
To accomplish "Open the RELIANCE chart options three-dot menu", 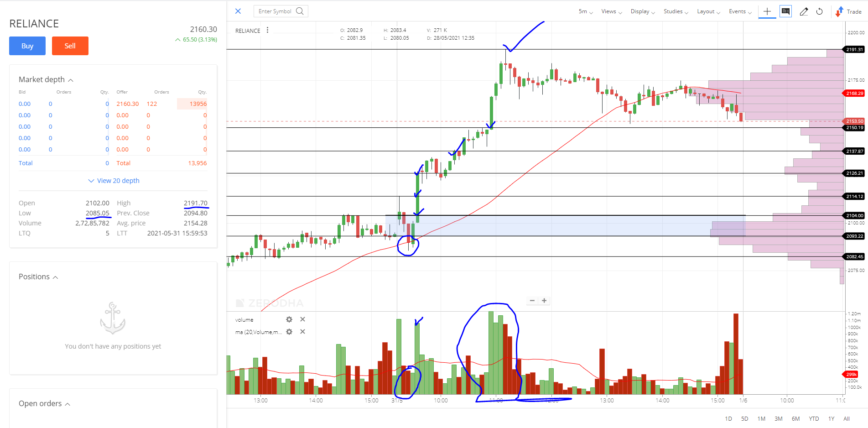I will pyautogui.click(x=267, y=30).
